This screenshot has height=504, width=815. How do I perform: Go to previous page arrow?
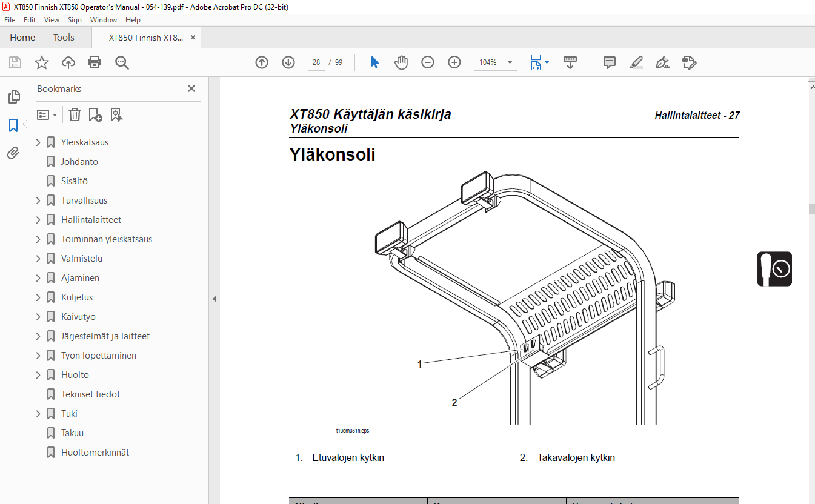point(262,62)
